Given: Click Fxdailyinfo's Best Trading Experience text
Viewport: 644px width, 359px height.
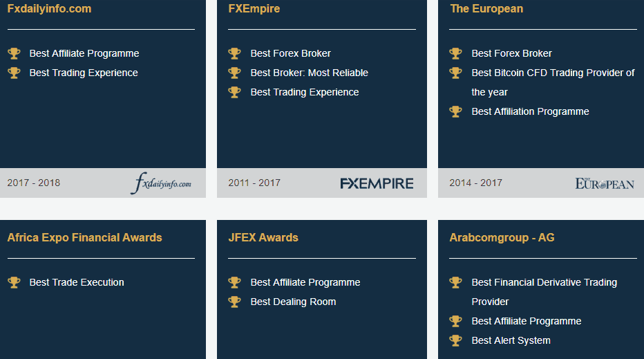Looking at the screenshot, I should pos(84,73).
